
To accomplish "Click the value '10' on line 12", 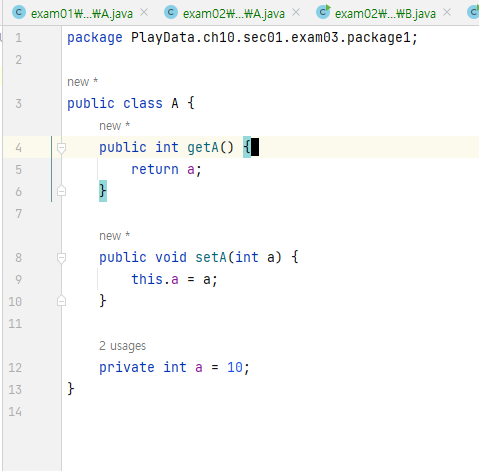I will pos(235,367).
